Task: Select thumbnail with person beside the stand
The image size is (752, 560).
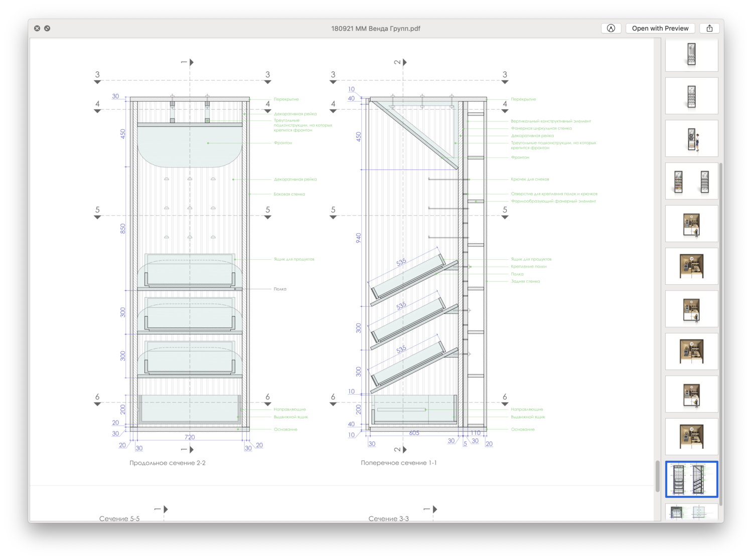Action: [691, 139]
